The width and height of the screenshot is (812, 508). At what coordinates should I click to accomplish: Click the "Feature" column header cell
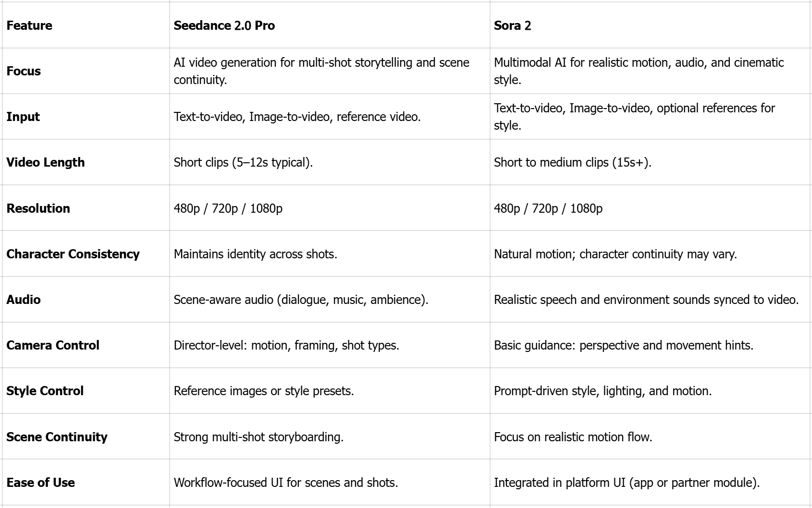point(29,25)
